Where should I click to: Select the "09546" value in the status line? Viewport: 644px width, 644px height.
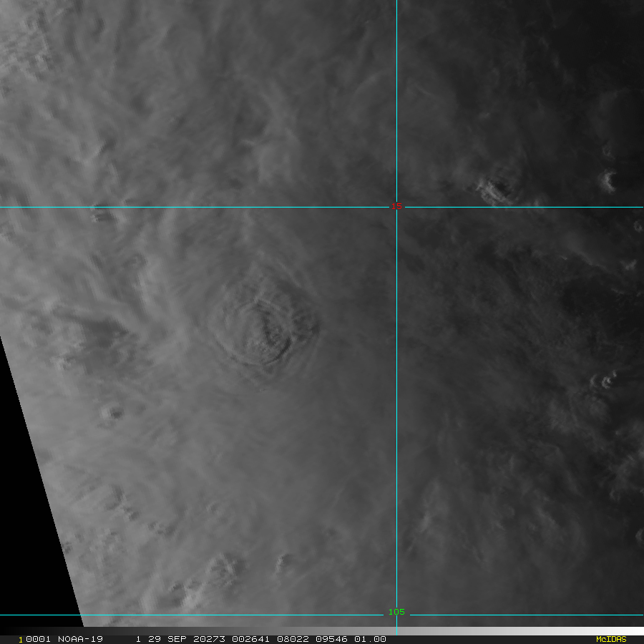[x=331, y=639]
